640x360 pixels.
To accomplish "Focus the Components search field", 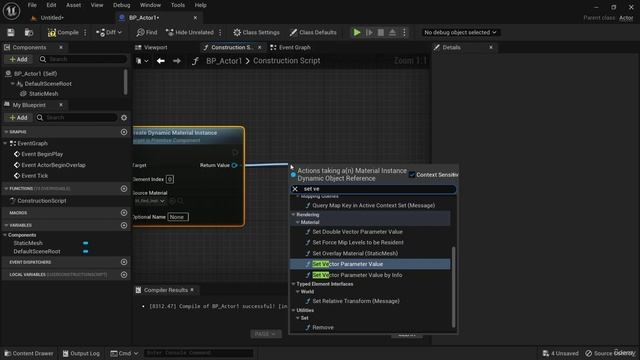I will point(83,59).
